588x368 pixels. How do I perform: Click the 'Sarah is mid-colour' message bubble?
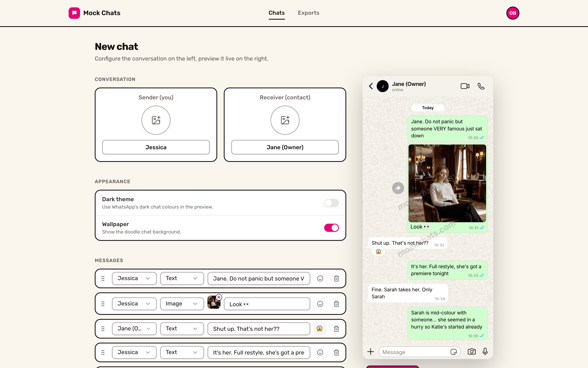coord(447,323)
